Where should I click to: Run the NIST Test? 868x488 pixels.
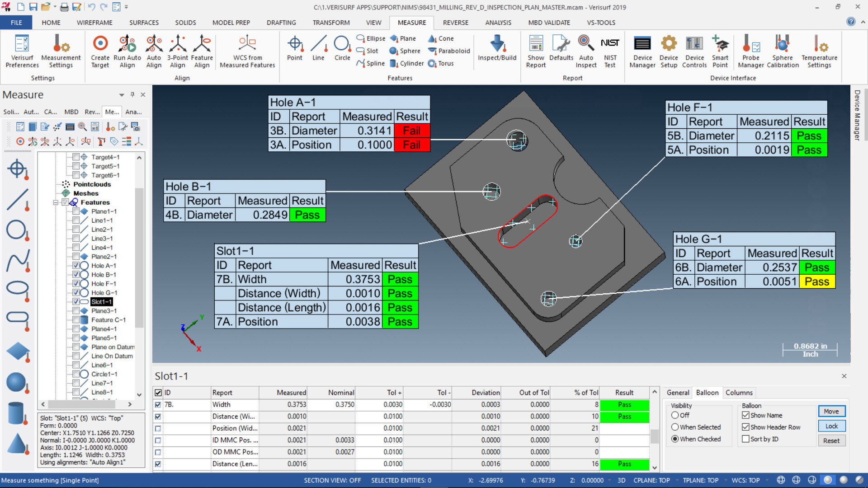click(610, 51)
